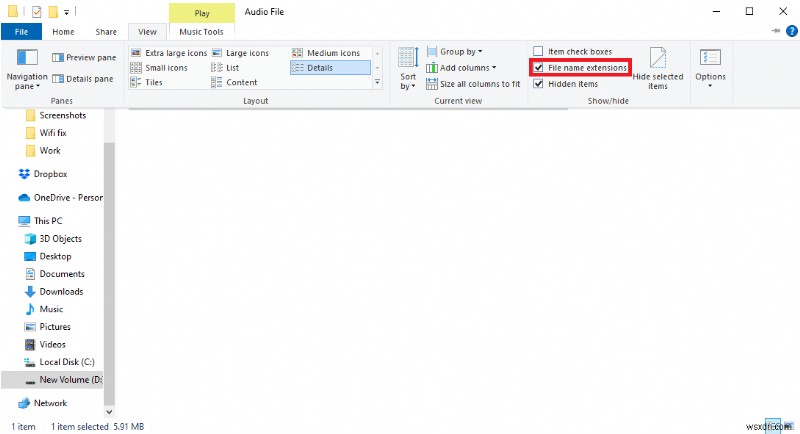
Task: Open Pictures in navigation pane
Action: click(x=48, y=327)
